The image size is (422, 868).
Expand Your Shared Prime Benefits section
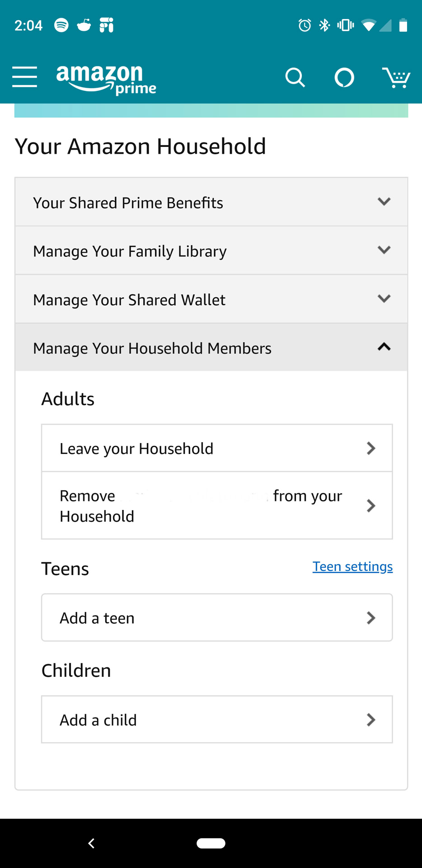(x=211, y=202)
